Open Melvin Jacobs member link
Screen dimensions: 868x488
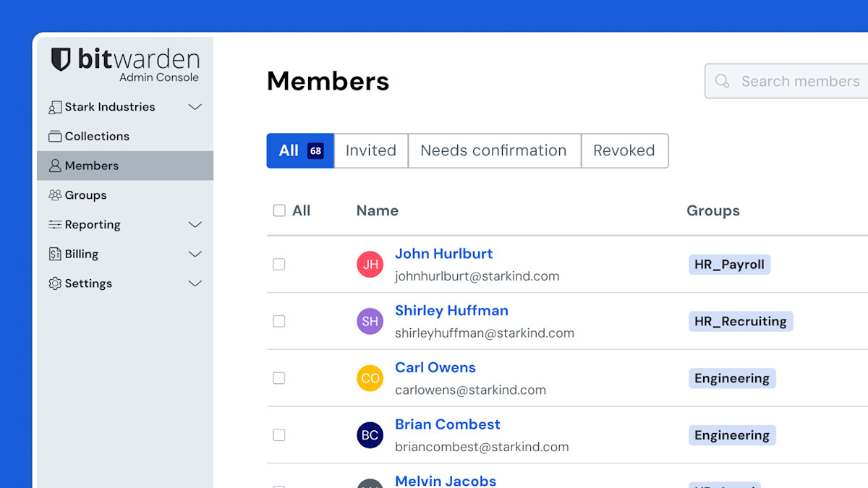pyautogui.click(x=445, y=481)
